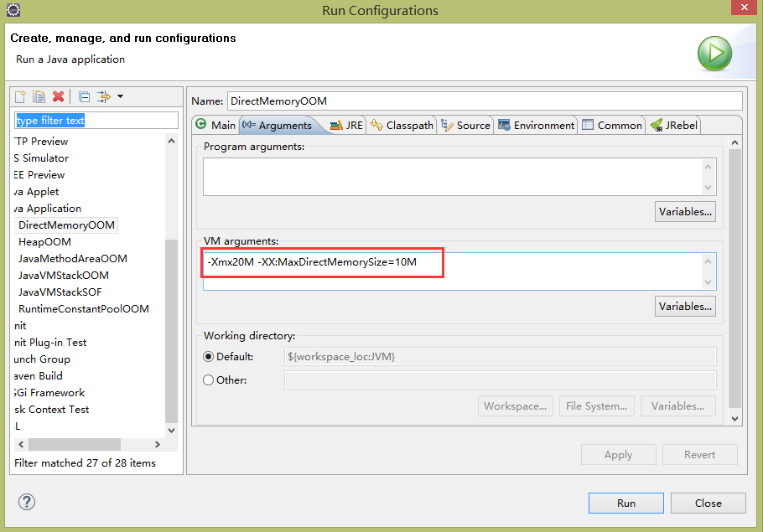Select HeapOOM in the configuration tree
This screenshot has height=532, width=763.
pyautogui.click(x=44, y=241)
